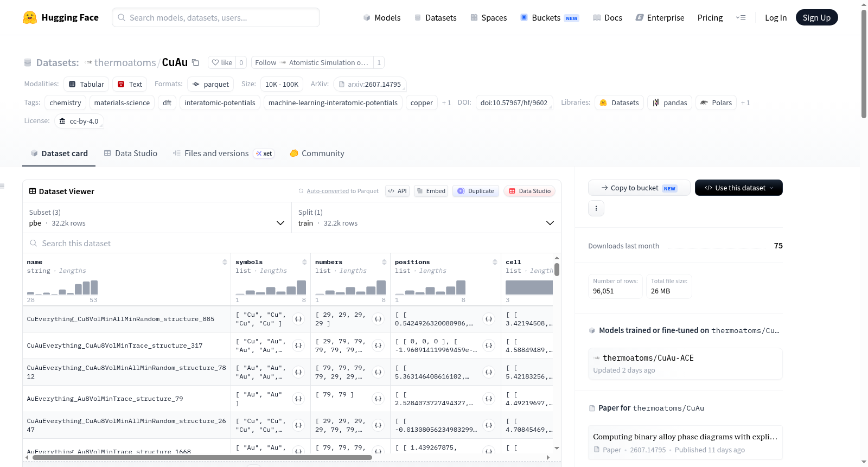Viewport: 868px width, 467px height.
Task: Click the Log In link
Action: click(776, 17)
